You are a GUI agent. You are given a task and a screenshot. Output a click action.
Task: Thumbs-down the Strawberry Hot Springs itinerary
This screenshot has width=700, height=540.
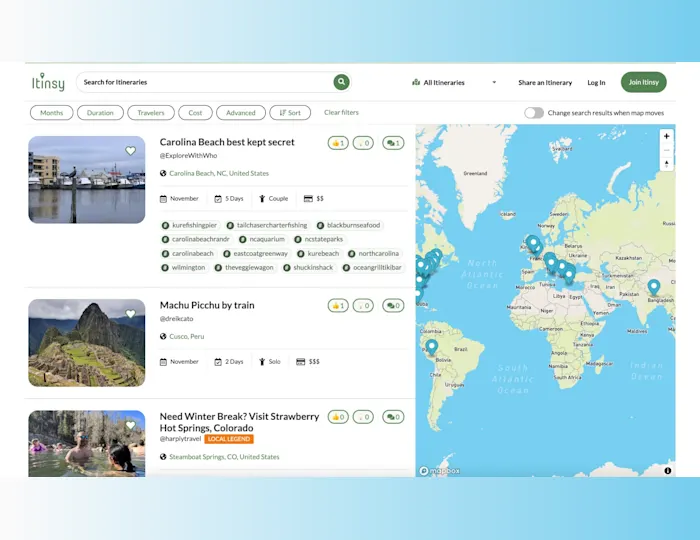coord(363,417)
